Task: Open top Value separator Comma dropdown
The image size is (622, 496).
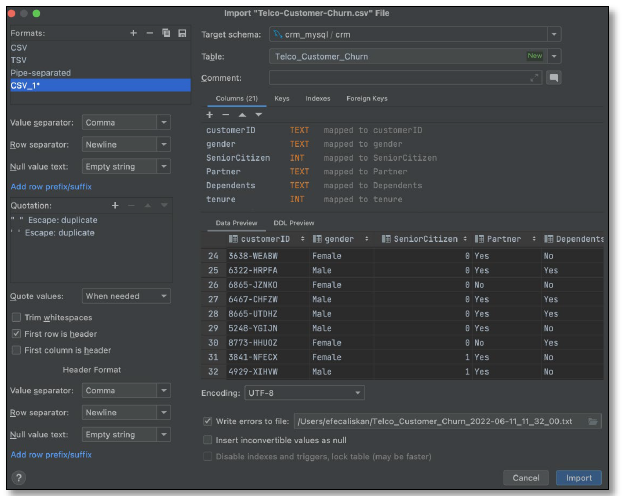Action: click(126, 123)
